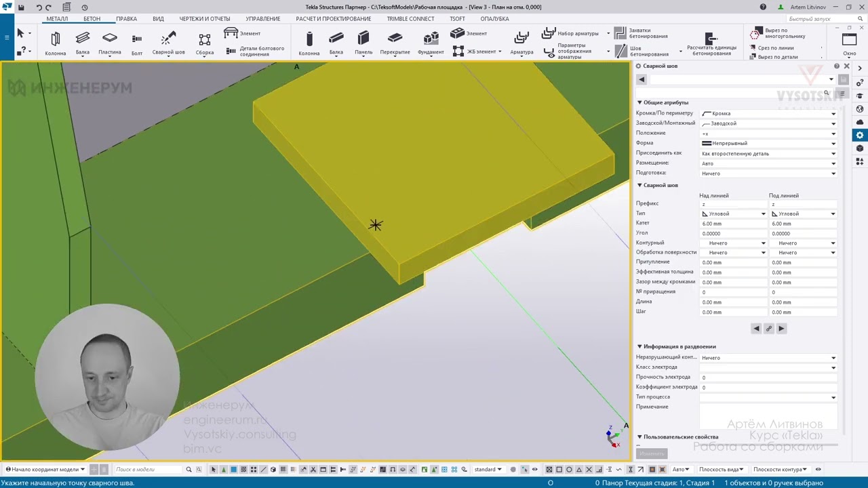Open above-line Тип Угловой dropdown
The width and height of the screenshot is (868, 488).
(734, 214)
